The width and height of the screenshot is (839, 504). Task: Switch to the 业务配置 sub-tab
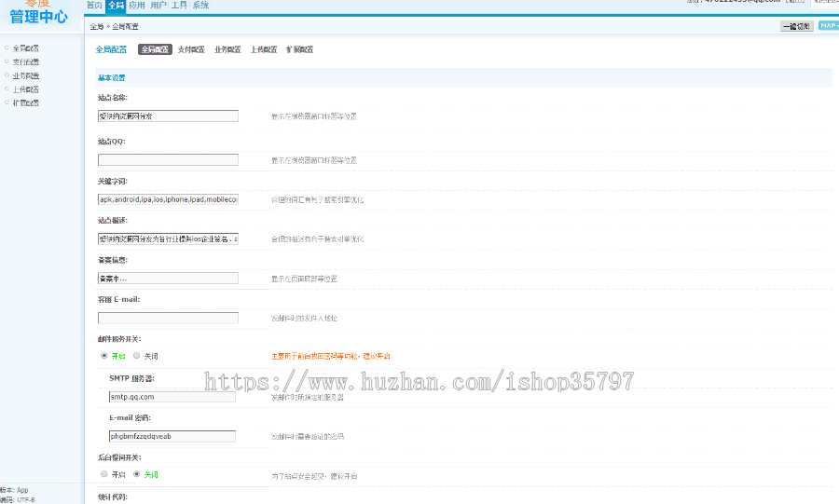[227, 49]
